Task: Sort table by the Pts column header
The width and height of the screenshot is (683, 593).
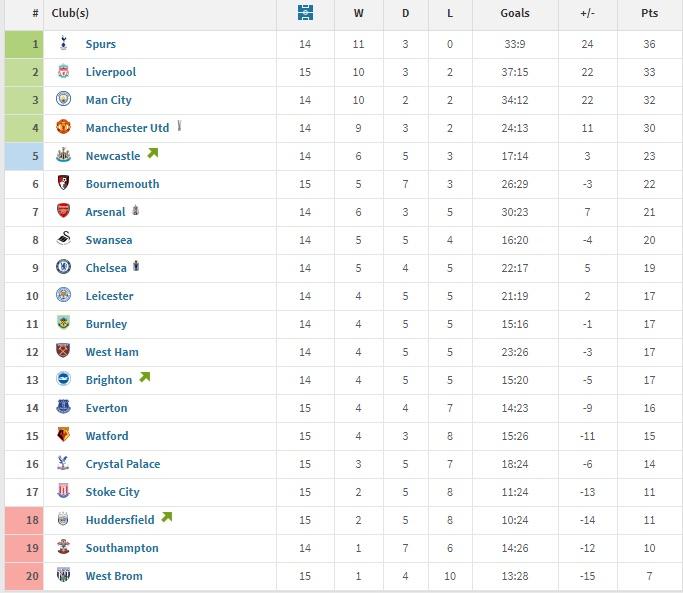Action: click(x=649, y=13)
